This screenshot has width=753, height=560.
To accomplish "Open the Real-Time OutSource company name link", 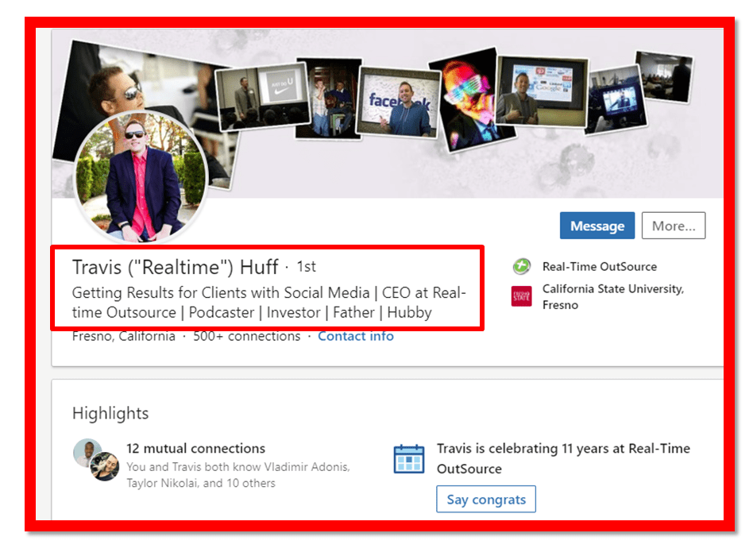I will (599, 267).
